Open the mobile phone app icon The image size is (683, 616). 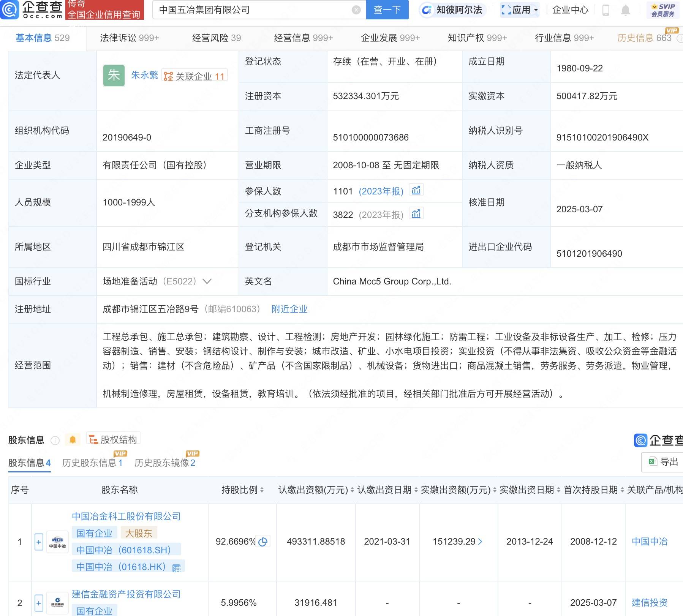[x=606, y=10]
